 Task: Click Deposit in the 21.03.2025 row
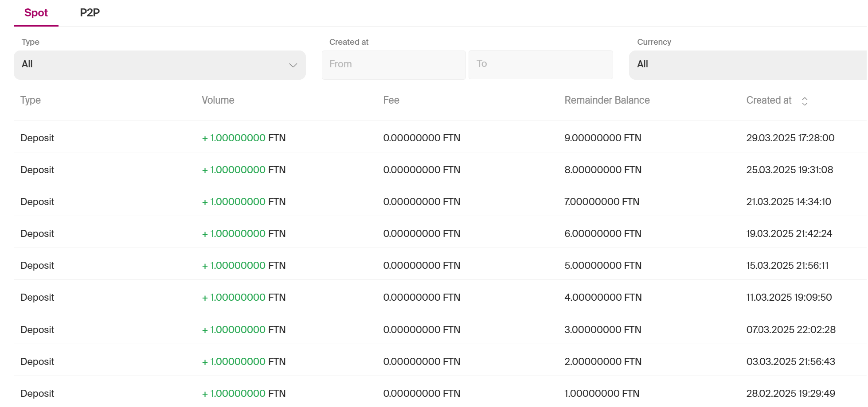(x=37, y=202)
